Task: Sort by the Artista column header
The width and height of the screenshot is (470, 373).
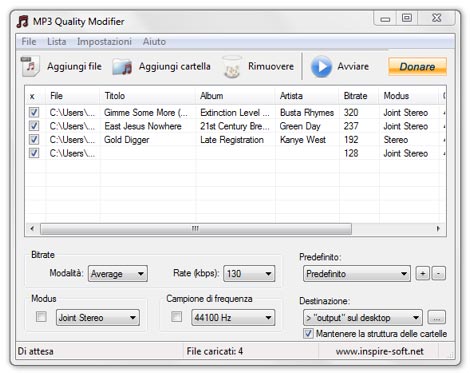Action: [x=307, y=96]
